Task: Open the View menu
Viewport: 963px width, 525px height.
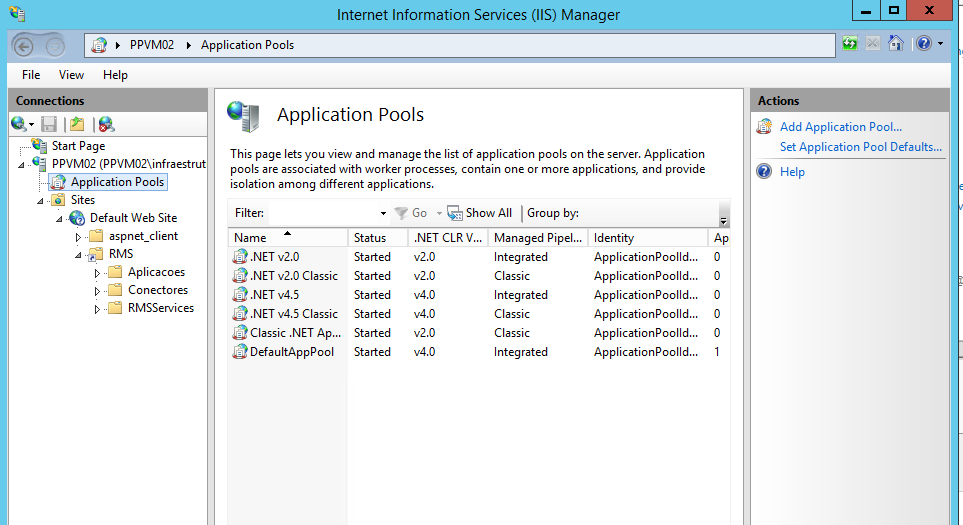Action: pos(71,75)
